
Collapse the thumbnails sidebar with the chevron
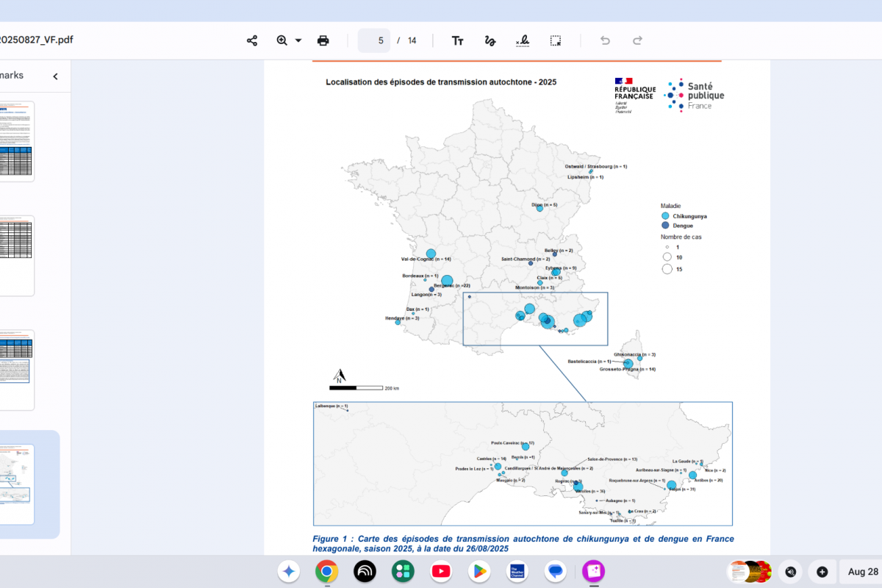pyautogui.click(x=55, y=76)
